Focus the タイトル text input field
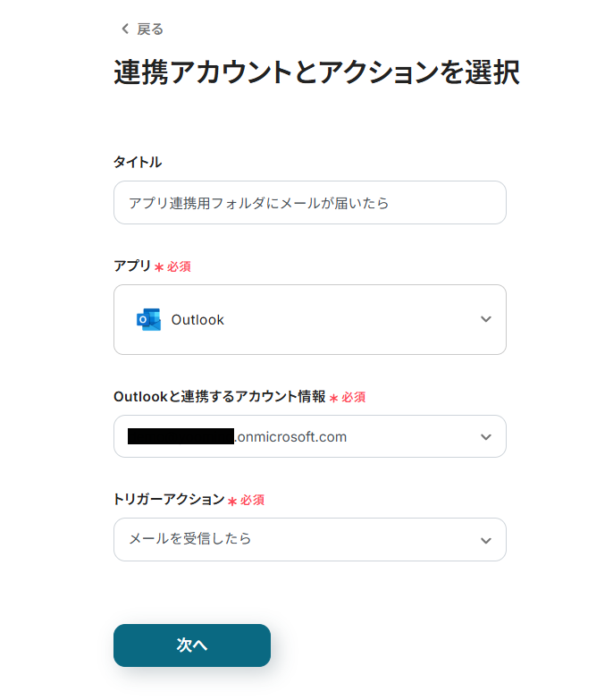 click(x=309, y=203)
